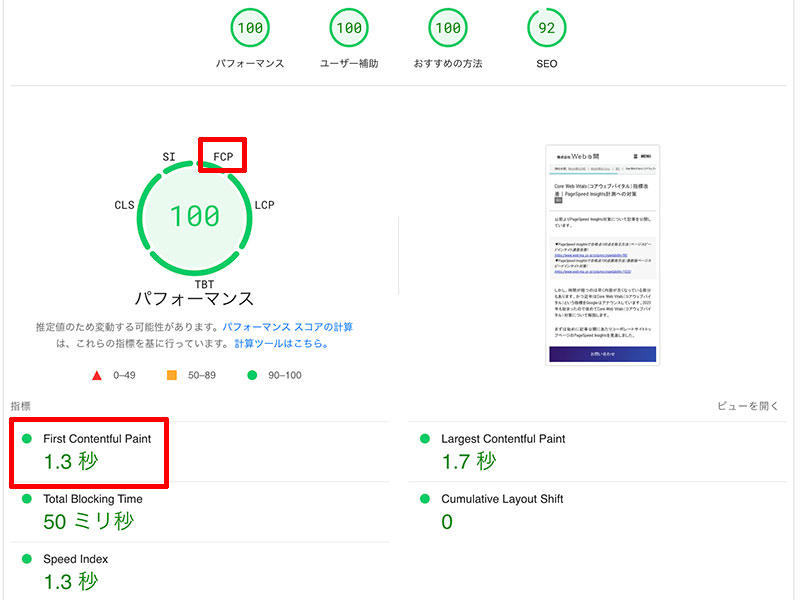This screenshot has width=800, height=600.
Task: Open the 計算ツールはこちら link
Action: click(x=281, y=344)
